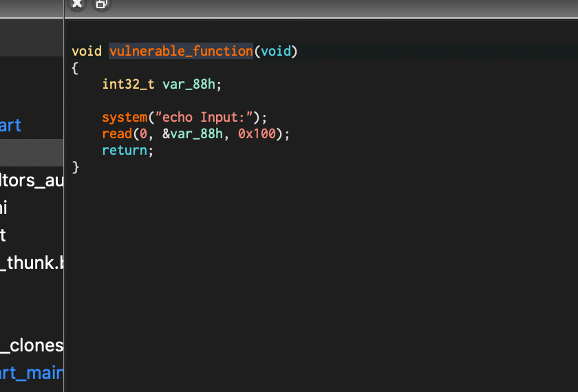Select the highlighted row in functions list

point(32,152)
